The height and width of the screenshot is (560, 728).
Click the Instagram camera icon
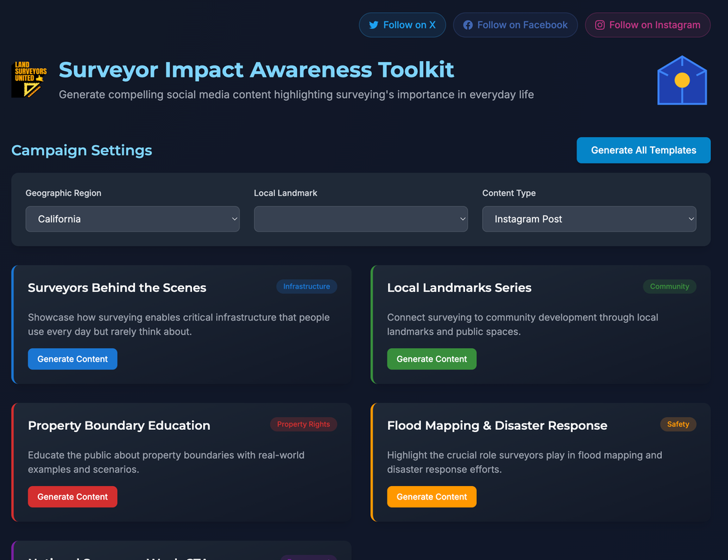click(599, 25)
